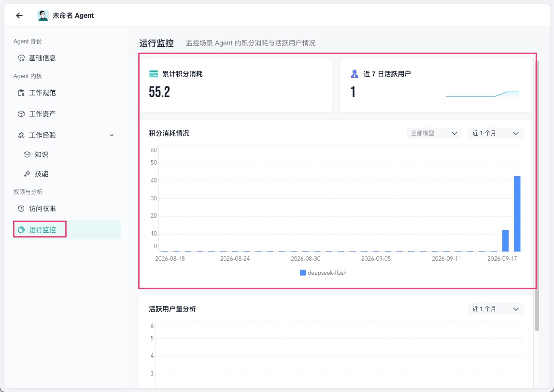Screen dimensions: 554x392
Task: Click the 运行监控 page heading
Action: [156, 43]
